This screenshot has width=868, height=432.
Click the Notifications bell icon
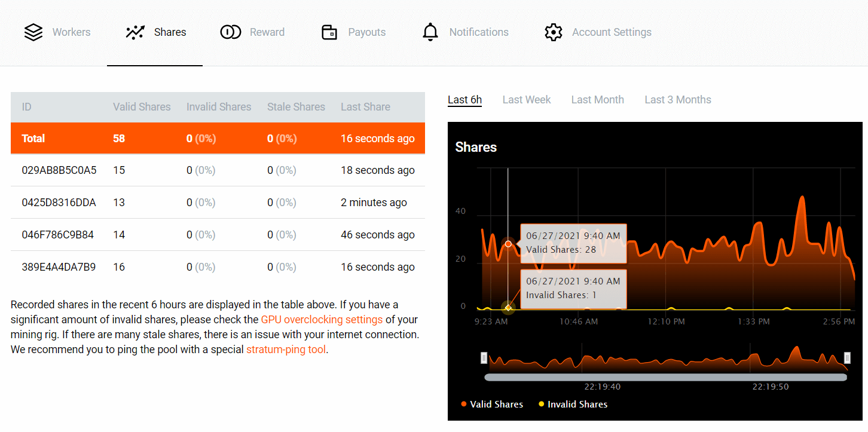pos(430,32)
